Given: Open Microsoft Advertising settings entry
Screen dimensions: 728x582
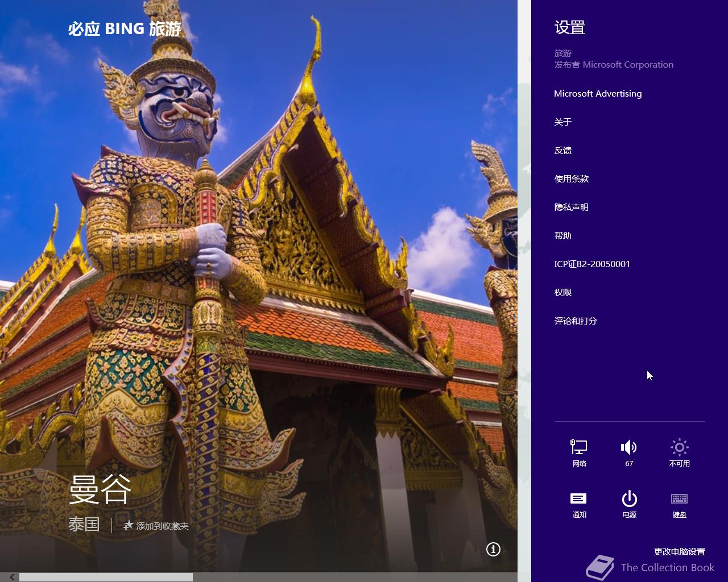Looking at the screenshot, I should click(x=598, y=93).
